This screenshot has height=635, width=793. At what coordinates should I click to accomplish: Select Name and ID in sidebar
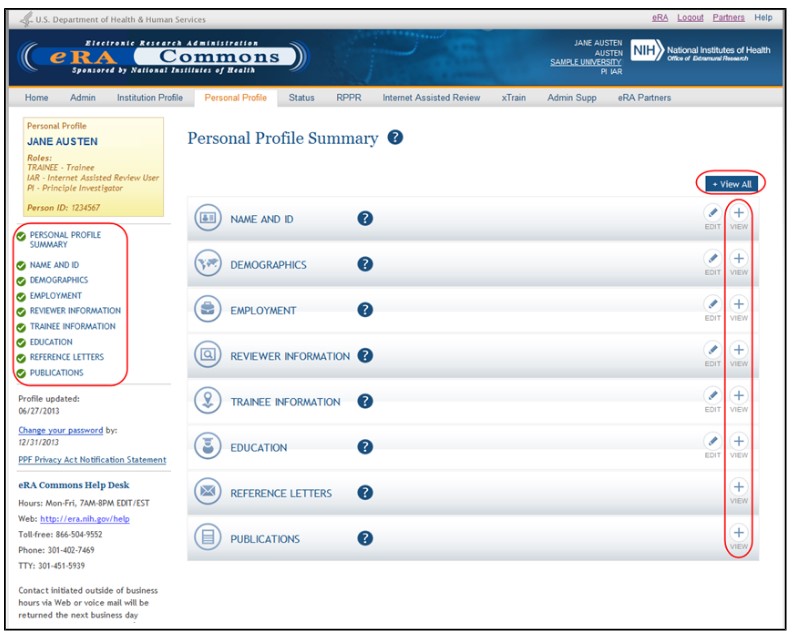pyautogui.click(x=54, y=265)
